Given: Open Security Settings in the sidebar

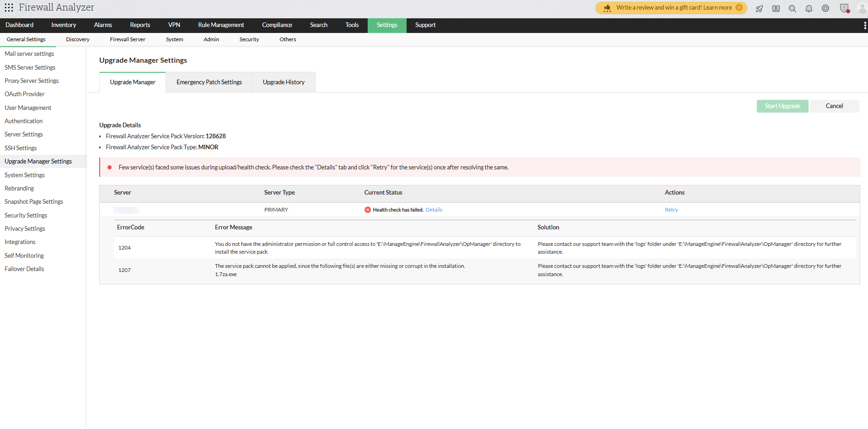Looking at the screenshot, I should pos(26,215).
